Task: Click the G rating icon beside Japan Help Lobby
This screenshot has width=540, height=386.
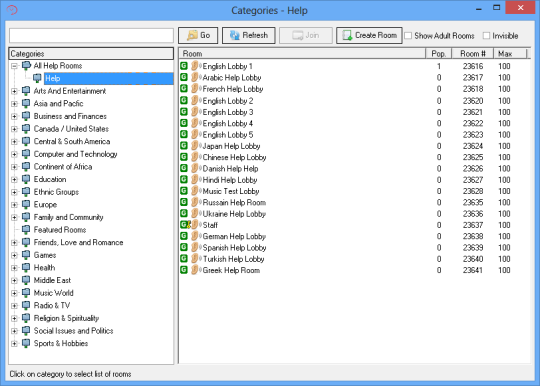Action: 184,146
